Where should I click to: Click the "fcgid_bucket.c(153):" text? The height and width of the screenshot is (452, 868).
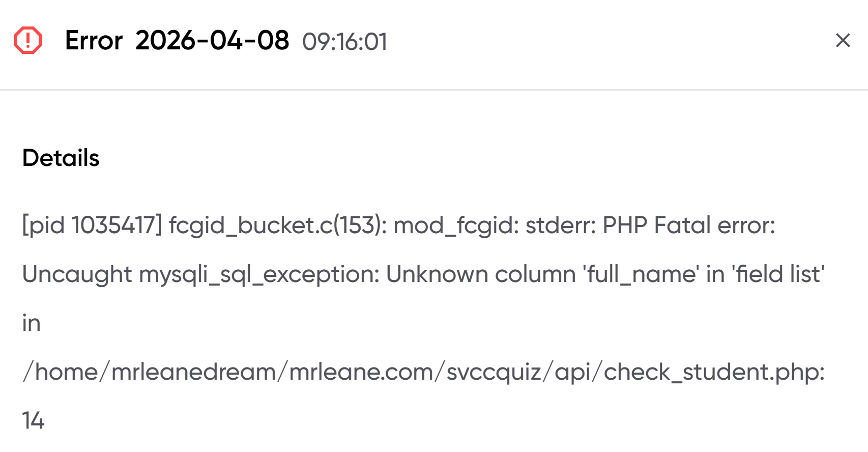tap(278, 225)
